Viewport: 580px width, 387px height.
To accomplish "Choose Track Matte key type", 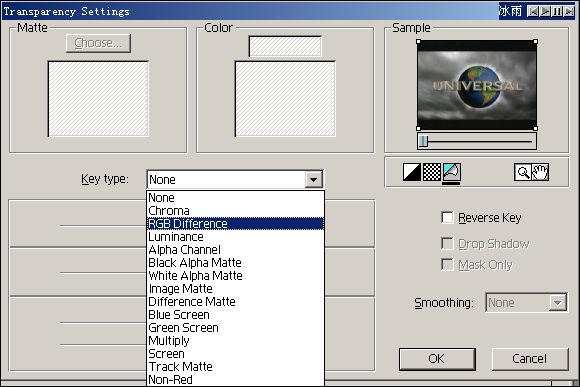I will [x=235, y=367].
